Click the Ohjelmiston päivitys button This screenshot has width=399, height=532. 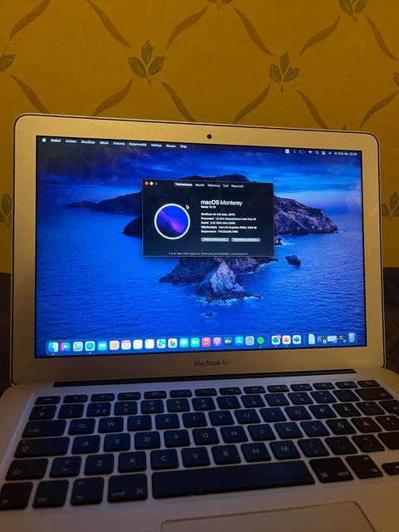coord(246,239)
